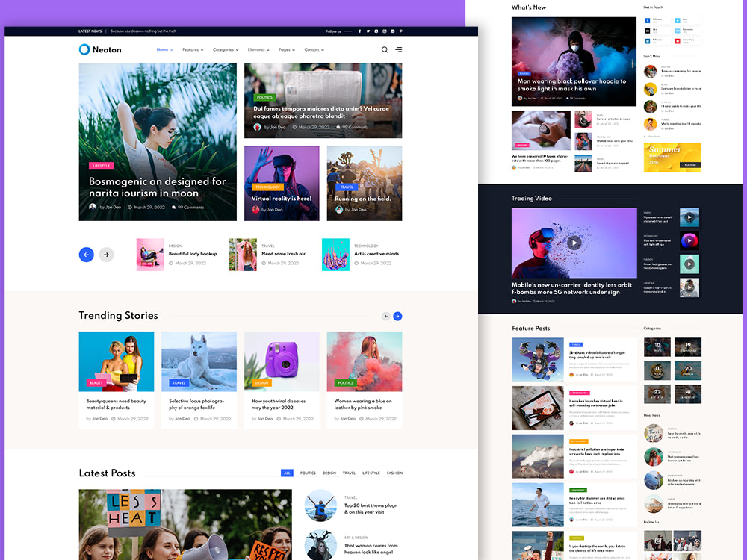Open 'Beauty queens need beauty material' story
Screen dimensions: 747x560
click(117, 404)
